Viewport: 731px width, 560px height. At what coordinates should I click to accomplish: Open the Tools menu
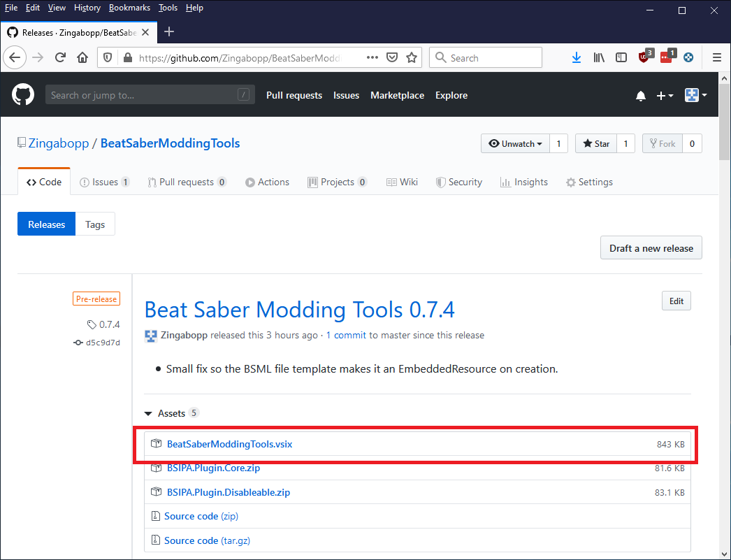click(x=168, y=8)
